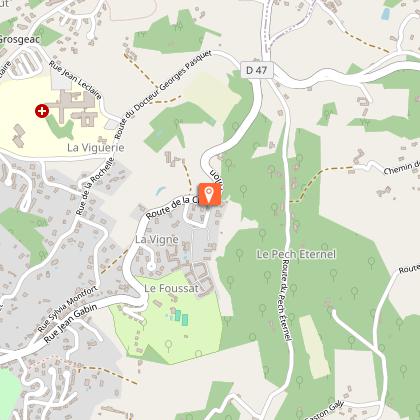Click the Chemin de label at right edge
The height and width of the screenshot is (420, 420).
[402, 168]
